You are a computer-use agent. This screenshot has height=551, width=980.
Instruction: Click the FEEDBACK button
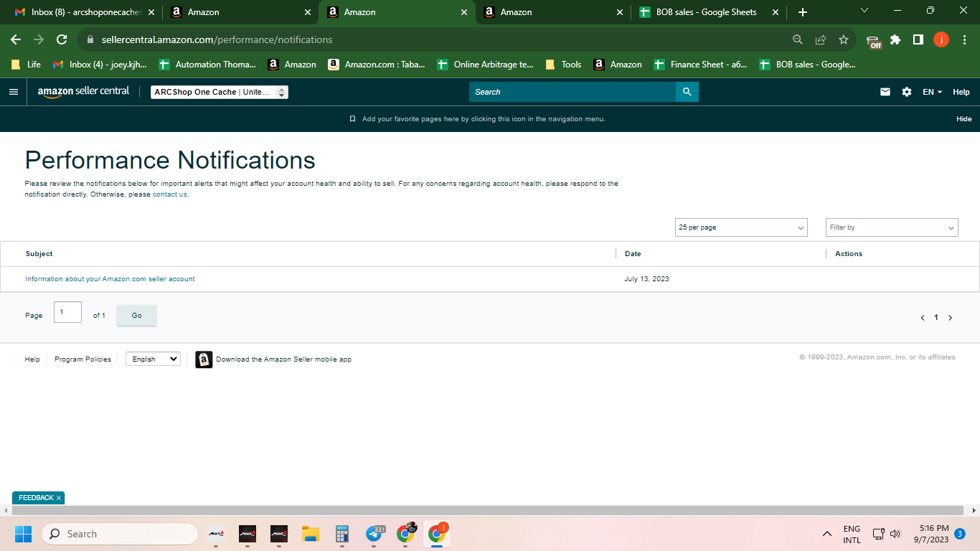pyautogui.click(x=36, y=498)
